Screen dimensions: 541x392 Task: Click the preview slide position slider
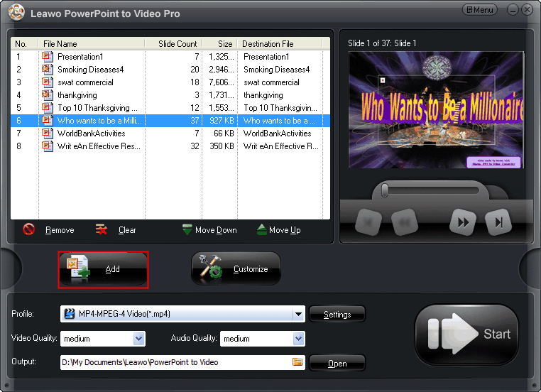pyautogui.click(x=384, y=190)
